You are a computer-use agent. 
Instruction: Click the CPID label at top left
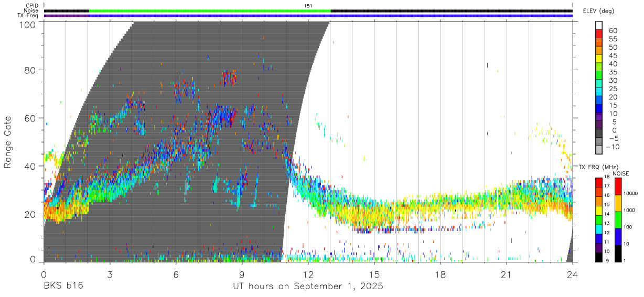31,6
